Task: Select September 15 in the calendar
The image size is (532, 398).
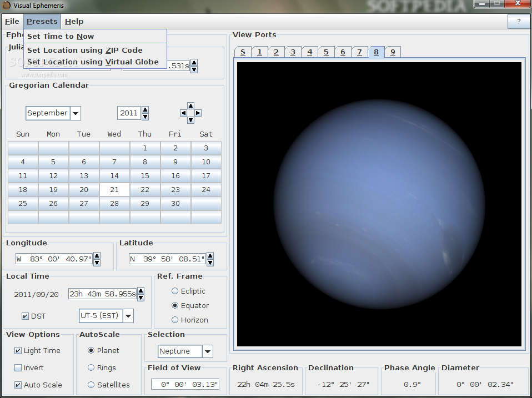Action: point(145,175)
